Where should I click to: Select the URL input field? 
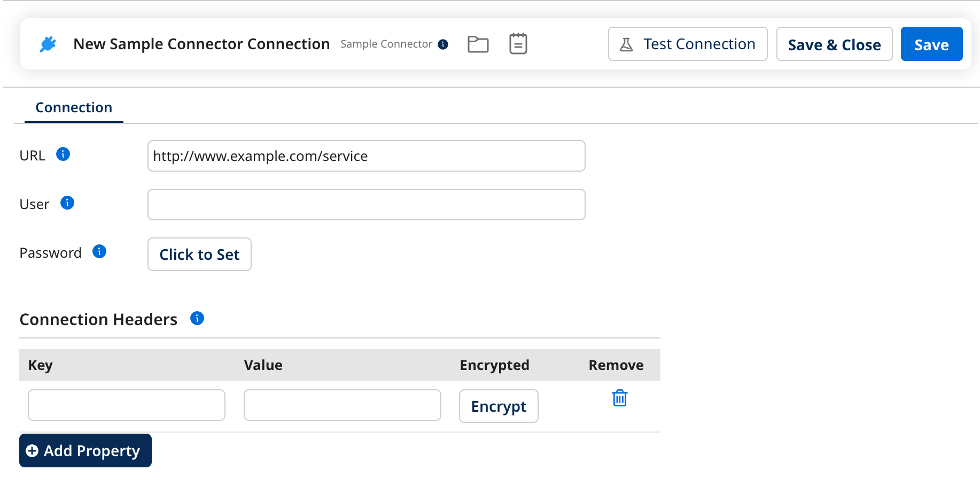[x=366, y=156]
